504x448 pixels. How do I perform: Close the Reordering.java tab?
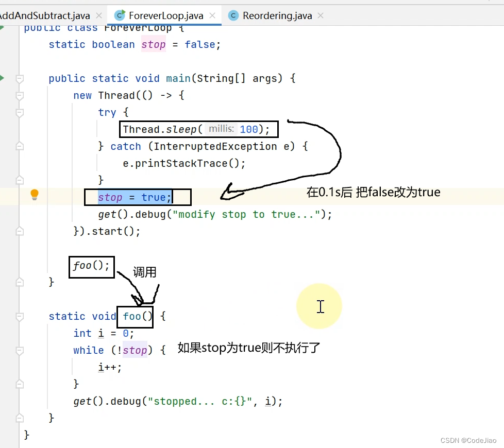pos(320,15)
